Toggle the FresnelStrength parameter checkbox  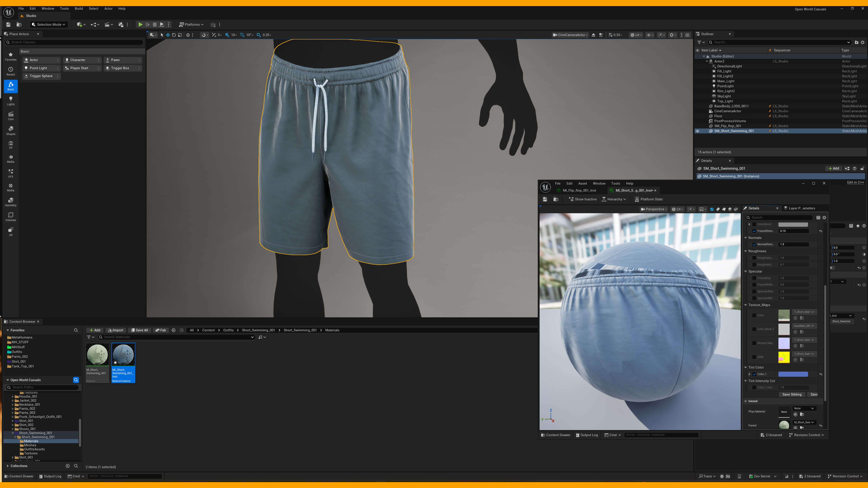[754, 231]
